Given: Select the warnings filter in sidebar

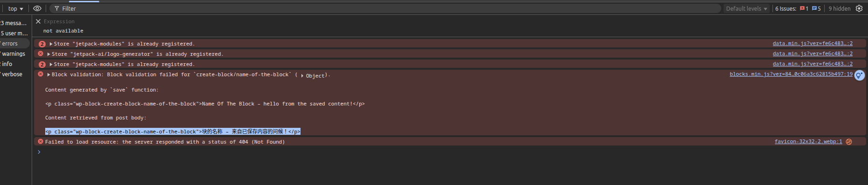Looking at the screenshot, I should (x=15, y=54).
